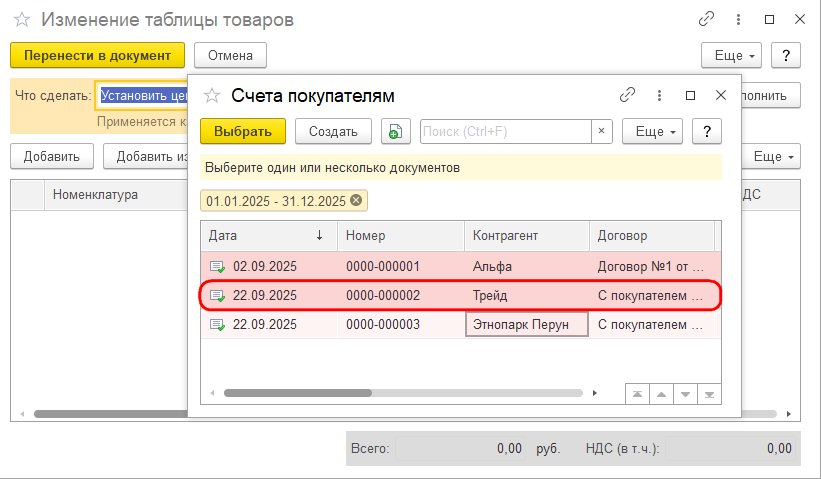The width and height of the screenshot is (821, 479).
Task: Click left arrow of documents list scrollbar
Action: click(212, 393)
